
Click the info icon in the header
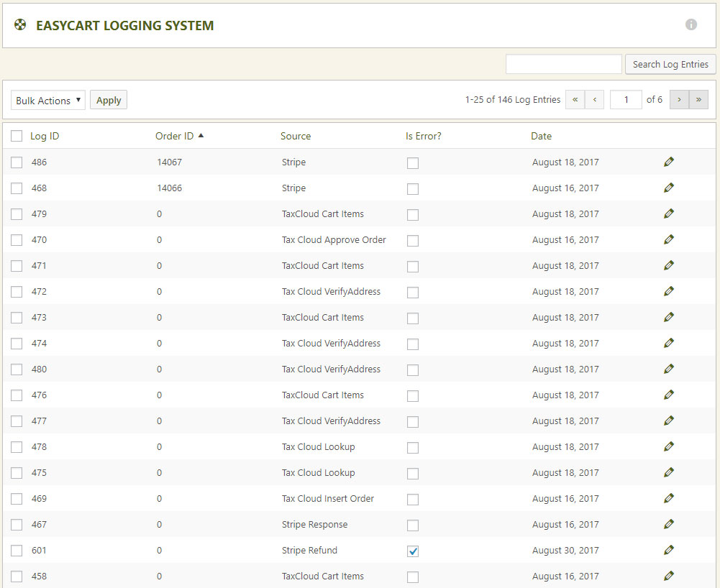pyautogui.click(x=691, y=24)
